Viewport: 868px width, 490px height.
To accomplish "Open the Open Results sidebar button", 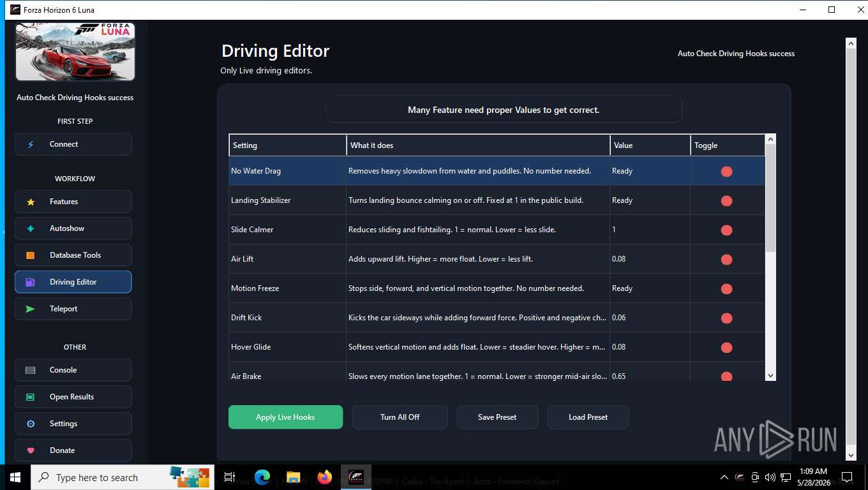I will tap(73, 397).
